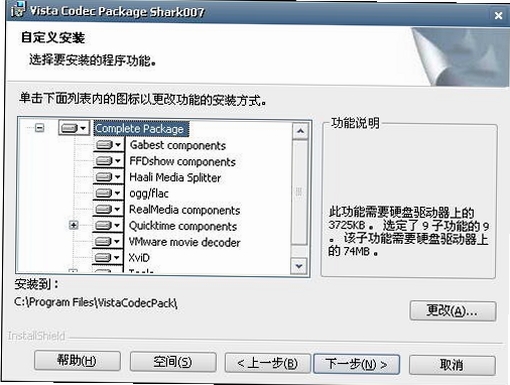This screenshot has height=385, width=510.
Task: Go back with < 上一步(B) button
Action: click(x=268, y=363)
